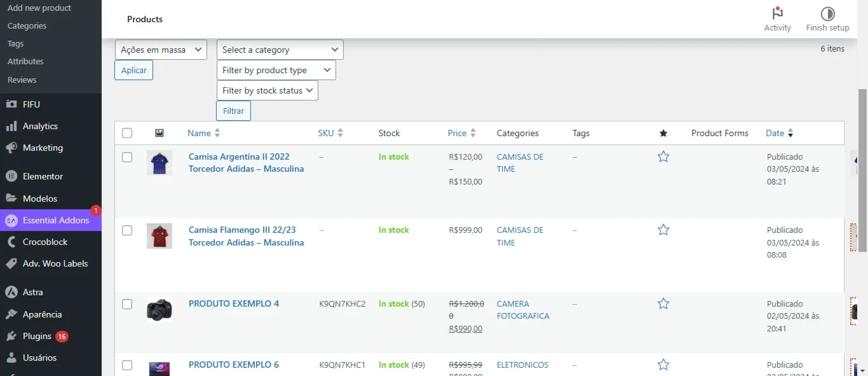Mark PRODUTO EXEMPLO 4 as featured star

(663, 303)
